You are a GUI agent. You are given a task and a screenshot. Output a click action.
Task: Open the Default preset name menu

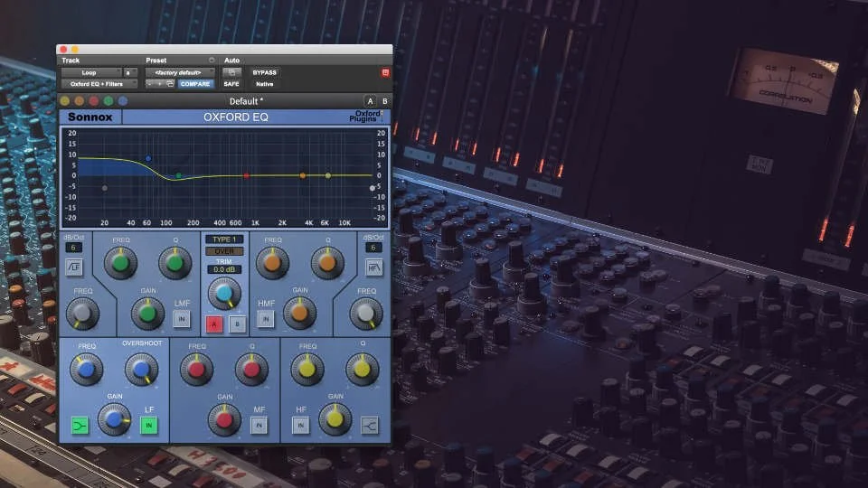246,101
